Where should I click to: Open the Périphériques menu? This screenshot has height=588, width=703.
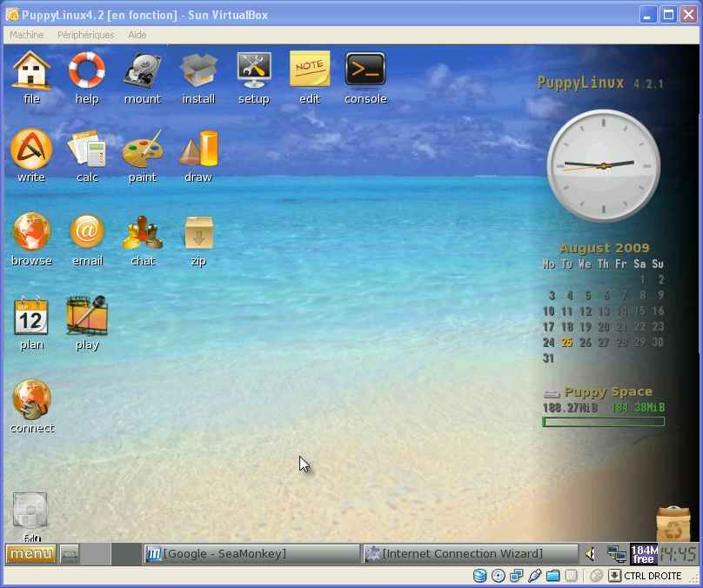(85, 35)
